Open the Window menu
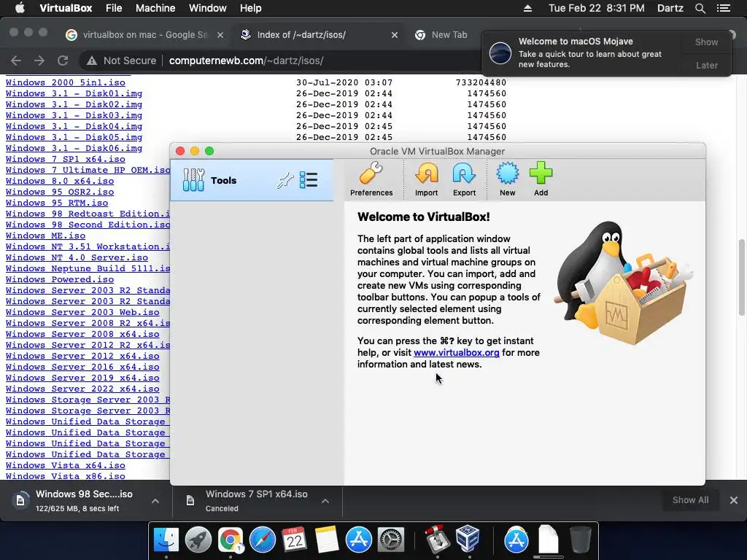The height and width of the screenshot is (560, 747). [x=208, y=8]
